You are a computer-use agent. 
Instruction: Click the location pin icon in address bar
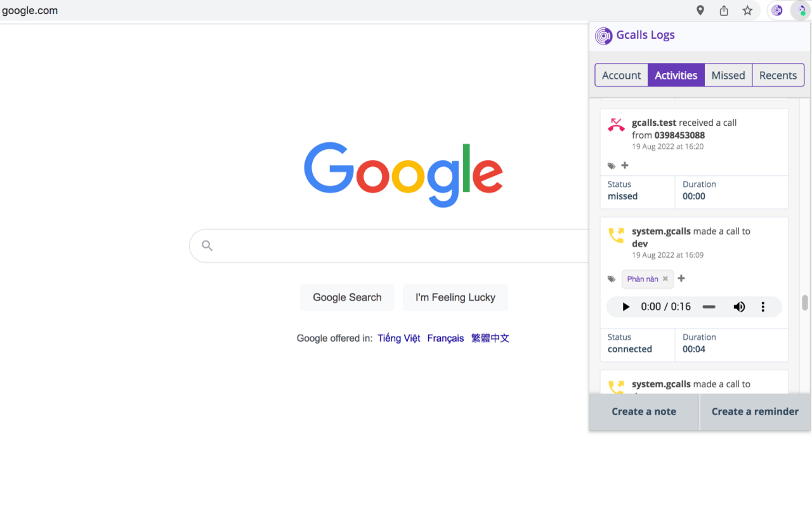[700, 10]
